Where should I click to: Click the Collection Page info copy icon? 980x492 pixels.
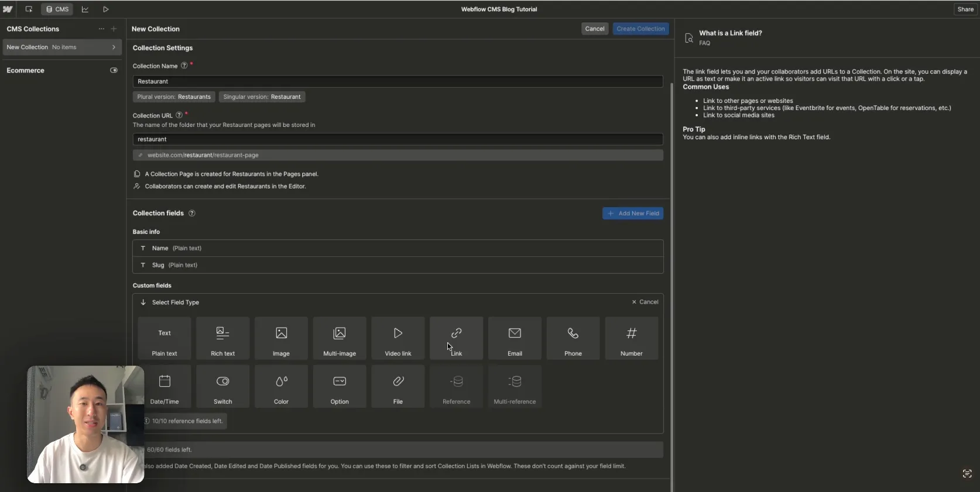click(137, 174)
